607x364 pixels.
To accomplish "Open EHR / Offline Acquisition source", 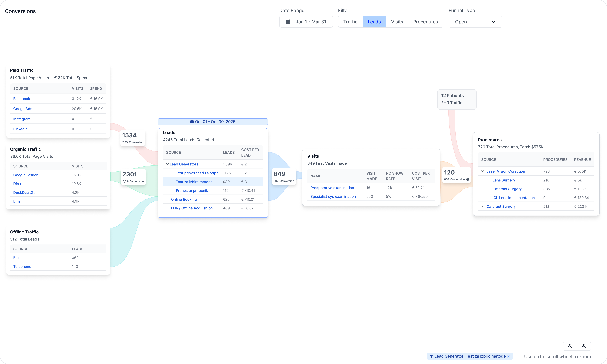I will tap(192, 208).
